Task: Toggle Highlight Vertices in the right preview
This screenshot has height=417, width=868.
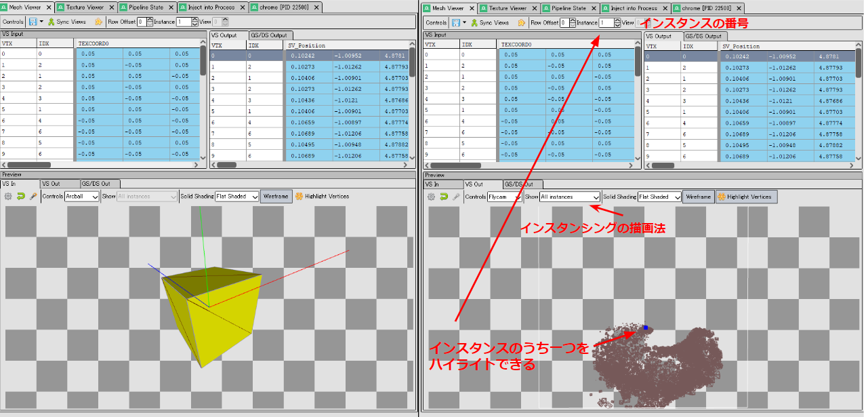Action: [x=745, y=197]
